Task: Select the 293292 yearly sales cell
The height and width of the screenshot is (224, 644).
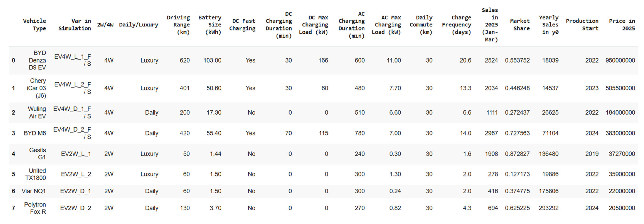Action: [x=548, y=208]
